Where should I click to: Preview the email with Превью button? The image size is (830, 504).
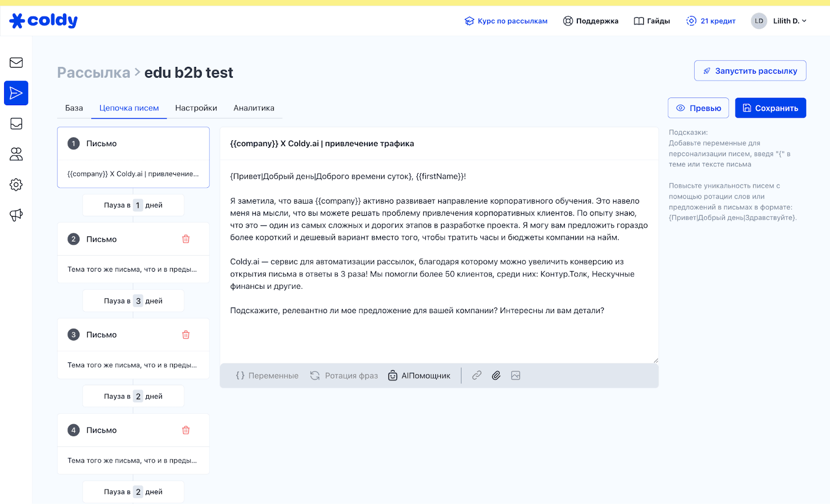(x=698, y=108)
